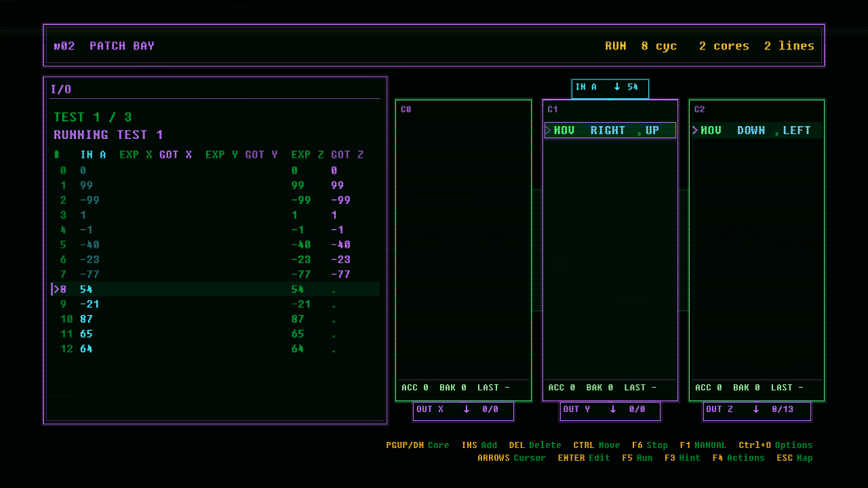868x488 pixels.
Task: Click the 2 lines indicator
Action: 789,46
